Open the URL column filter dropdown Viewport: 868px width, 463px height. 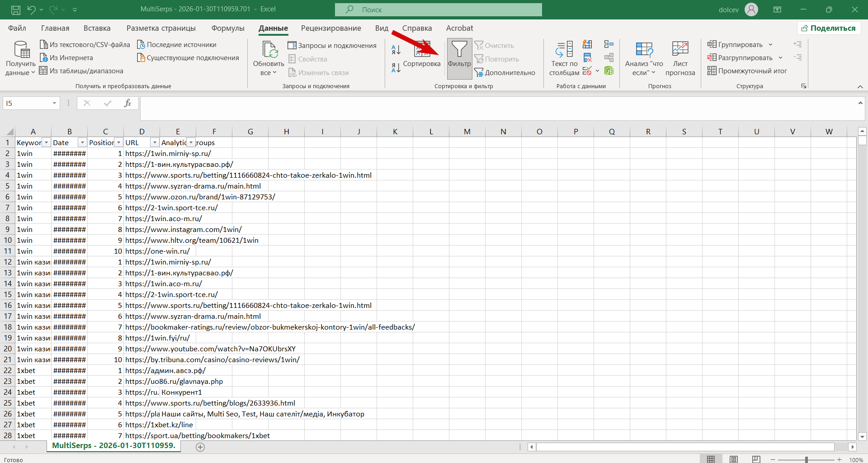click(x=155, y=142)
